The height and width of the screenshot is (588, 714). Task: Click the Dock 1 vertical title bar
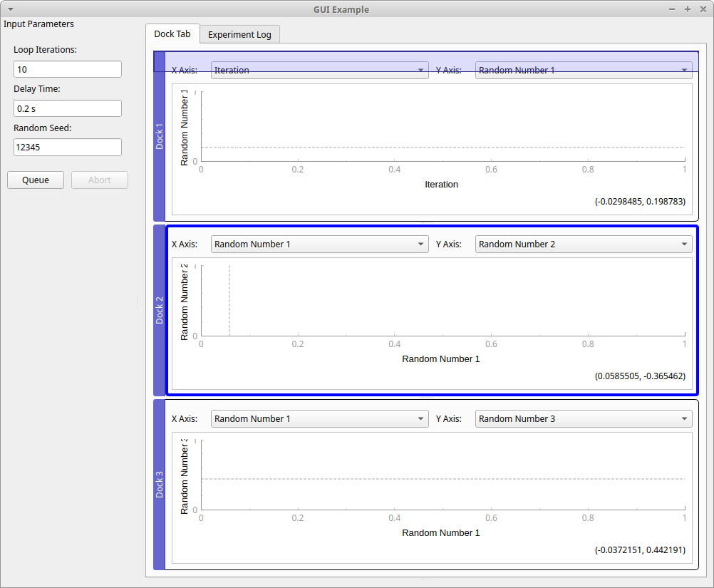(160, 136)
